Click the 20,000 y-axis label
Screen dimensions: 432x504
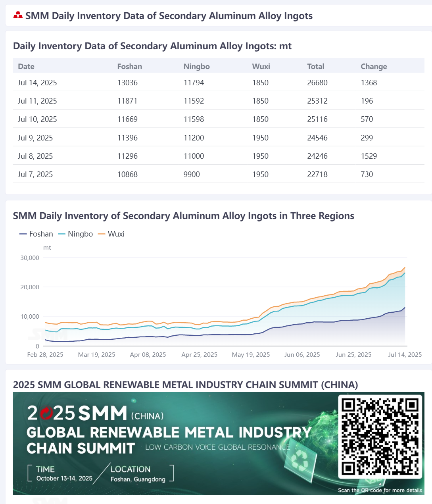coord(30,287)
